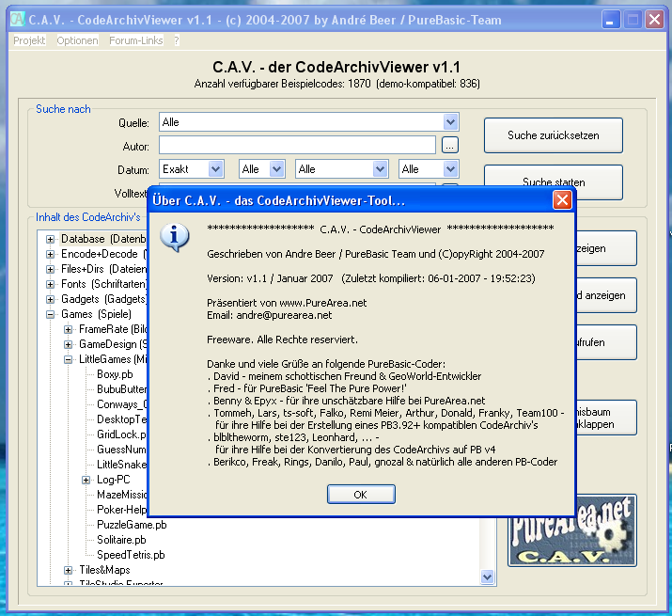Select the Tiles&Maps tree item
The image size is (672, 616).
(104, 570)
